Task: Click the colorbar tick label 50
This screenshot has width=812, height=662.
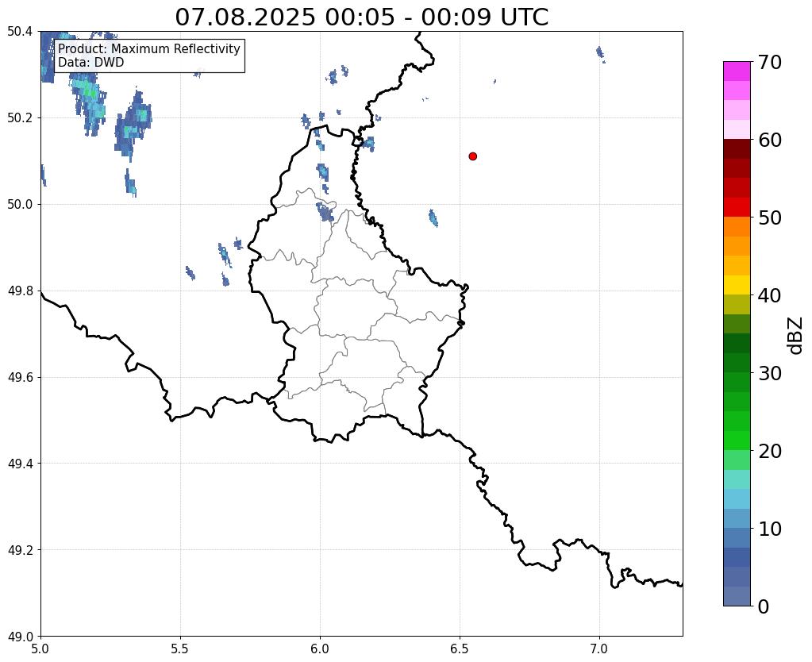Action: 769,217
